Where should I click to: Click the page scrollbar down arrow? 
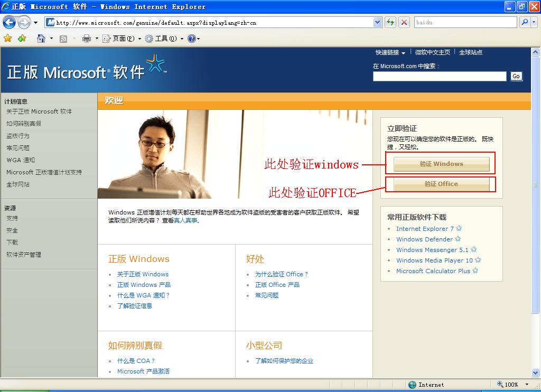click(535, 372)
